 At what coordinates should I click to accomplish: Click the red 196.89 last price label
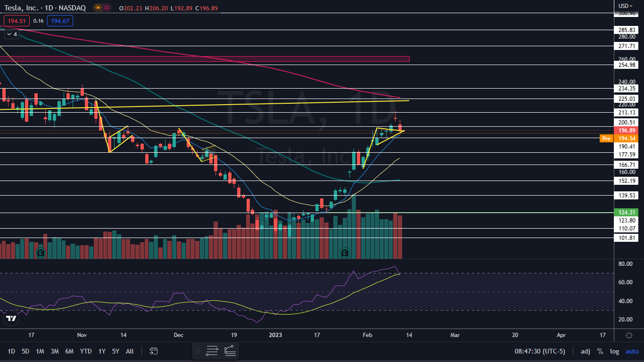pyautogui.click(x=627, y=131)
